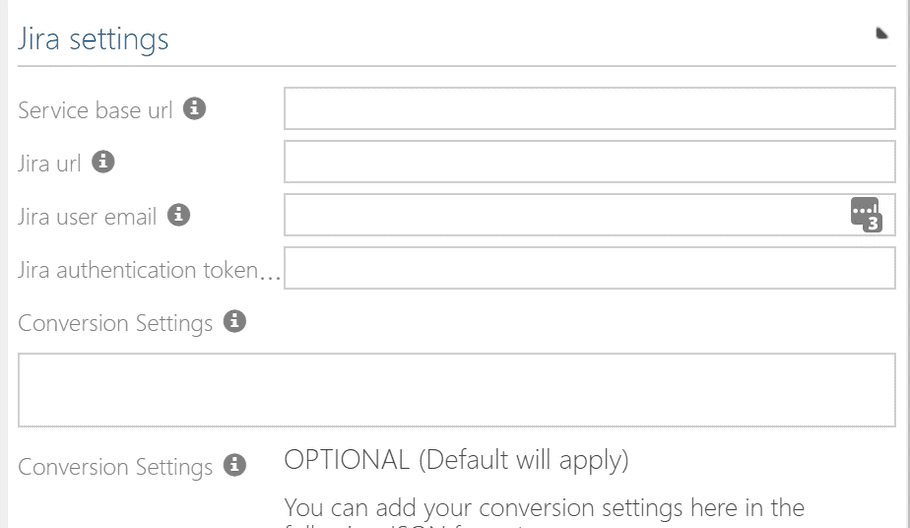Show info for Service base url
910x528 pixels.
194,109
